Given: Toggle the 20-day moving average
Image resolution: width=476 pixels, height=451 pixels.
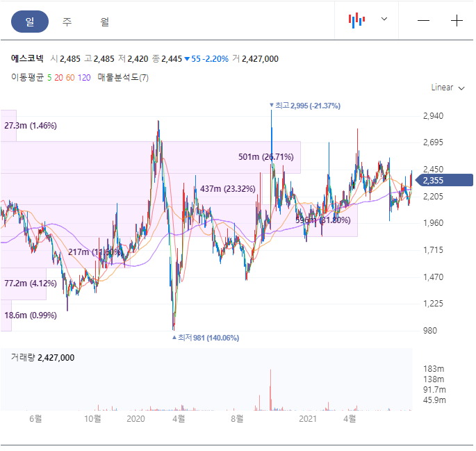Looking at the screenshot, I should [x=58, y=78].
